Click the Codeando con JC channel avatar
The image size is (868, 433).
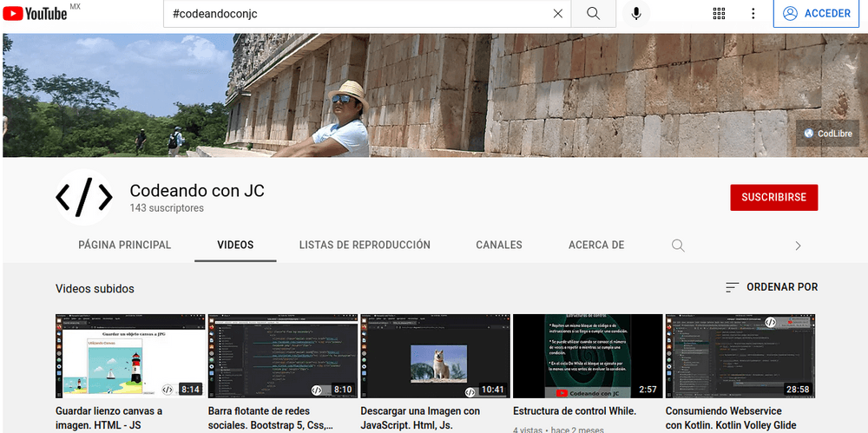pos(84,198)
